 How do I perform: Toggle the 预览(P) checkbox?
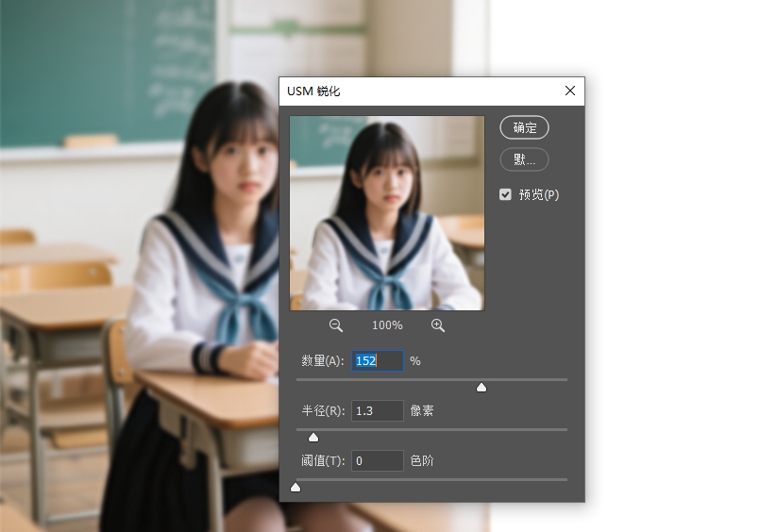506,194
